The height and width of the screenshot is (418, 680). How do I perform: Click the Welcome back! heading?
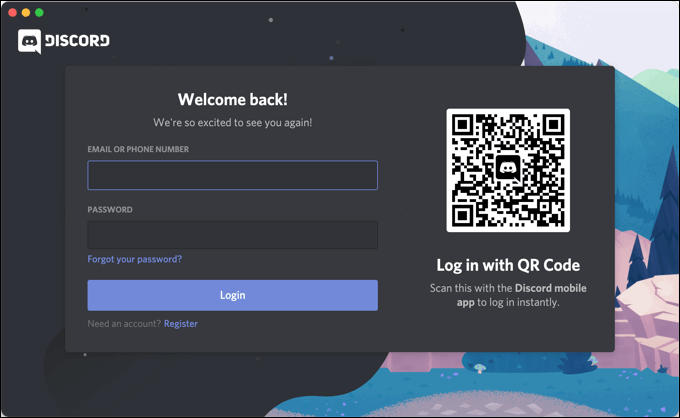pos(232,99)
